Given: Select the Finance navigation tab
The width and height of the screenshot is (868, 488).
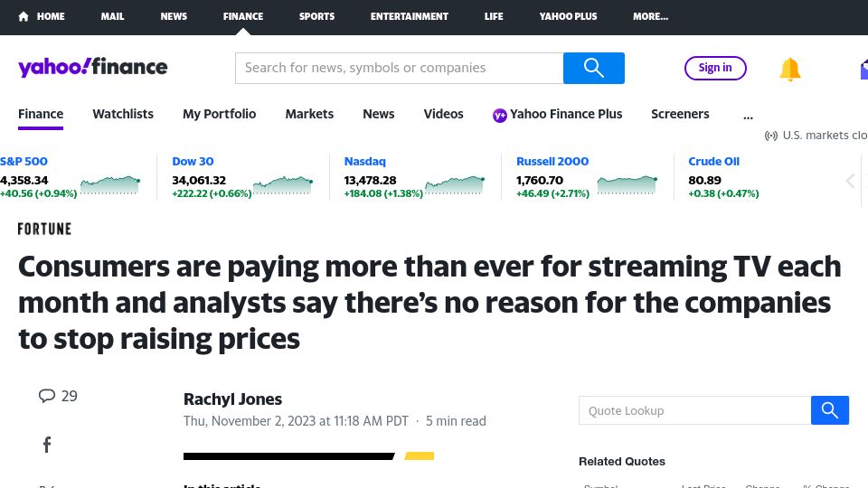Looking at the screenshot, I should (x=41, y=114).
